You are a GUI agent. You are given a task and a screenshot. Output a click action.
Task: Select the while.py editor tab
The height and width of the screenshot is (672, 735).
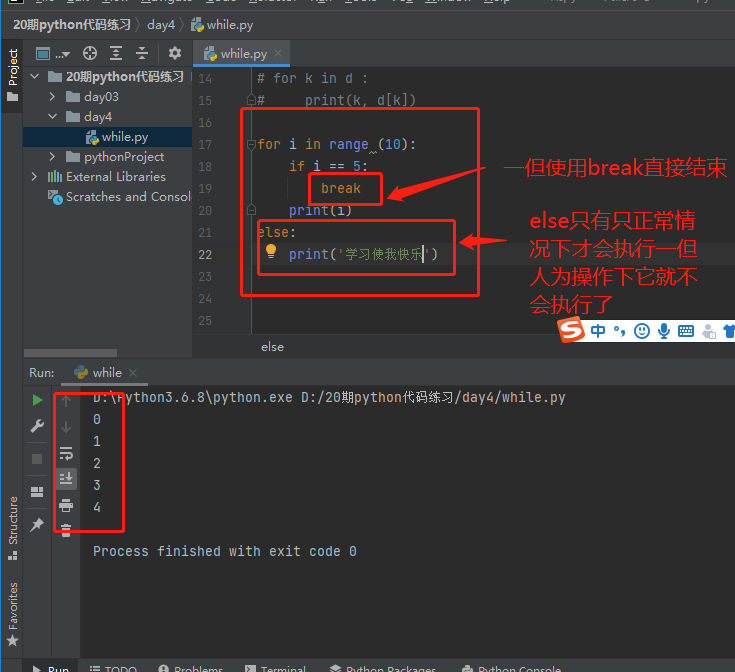[x=241, y=53]
